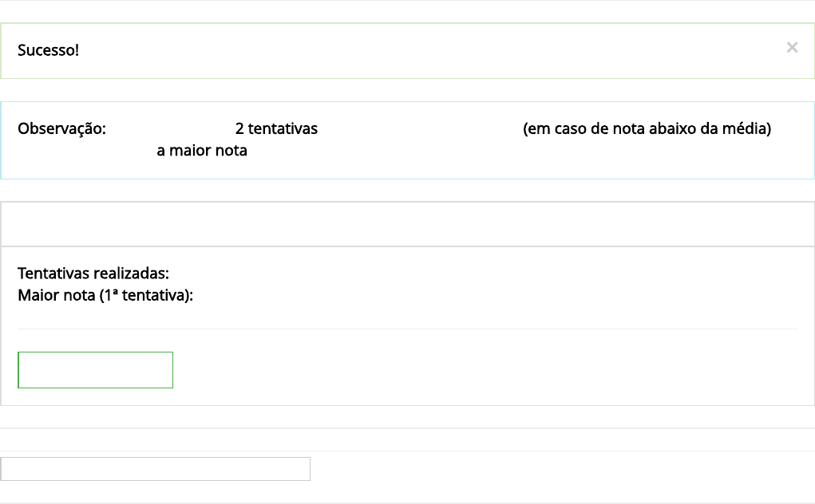Click the "Tentativas realizadas:" label
The height and width of the screenshot is (504, 815).
pos(93,274)
